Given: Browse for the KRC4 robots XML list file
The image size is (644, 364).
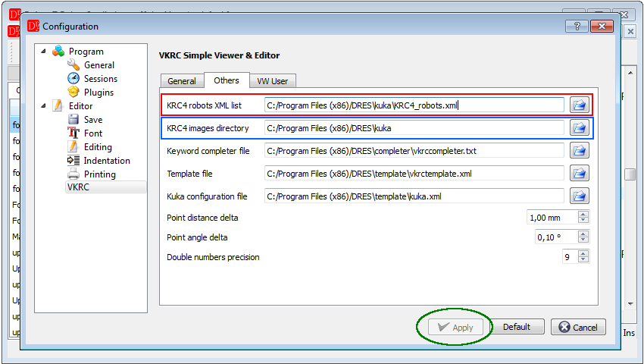Looking at the screenshot, I should click(579, 105).
